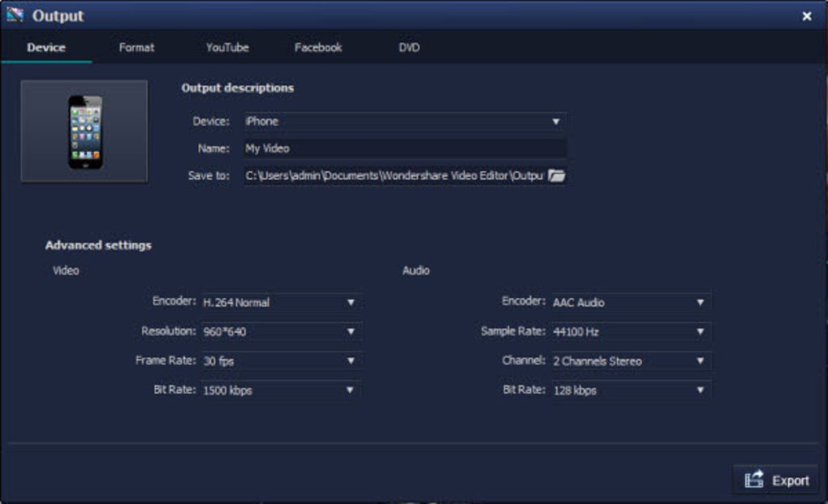Click the Frame Rate label
Screen dimensions: 828x504
click(x=166, y=360)
